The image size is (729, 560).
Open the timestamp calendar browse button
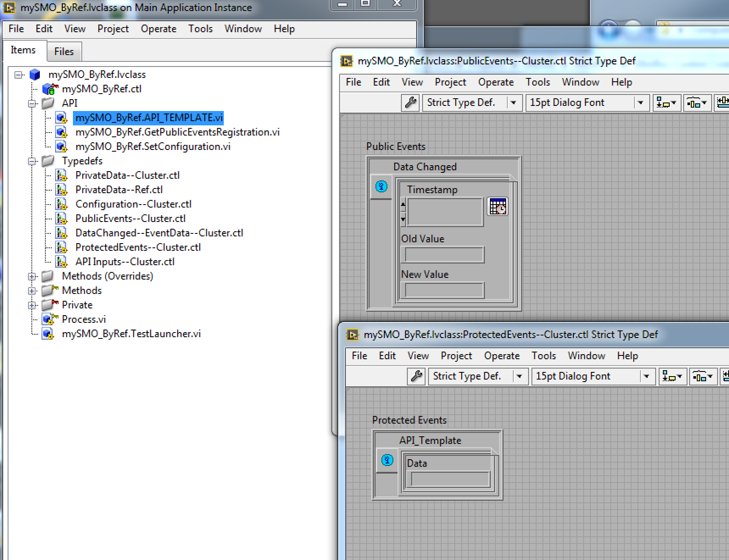click(x=498, y=207)
